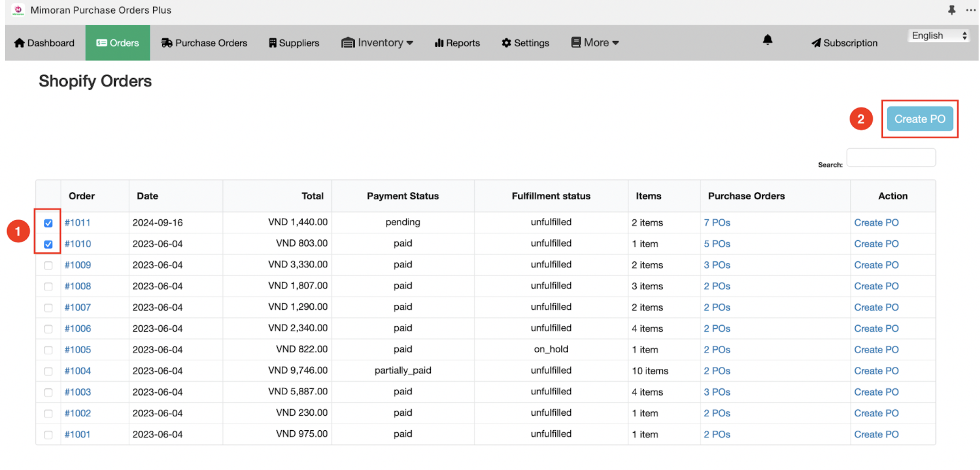Open the three-dots more options menu
This screenshot has width=980, height=470.
(x=971, y=10)
